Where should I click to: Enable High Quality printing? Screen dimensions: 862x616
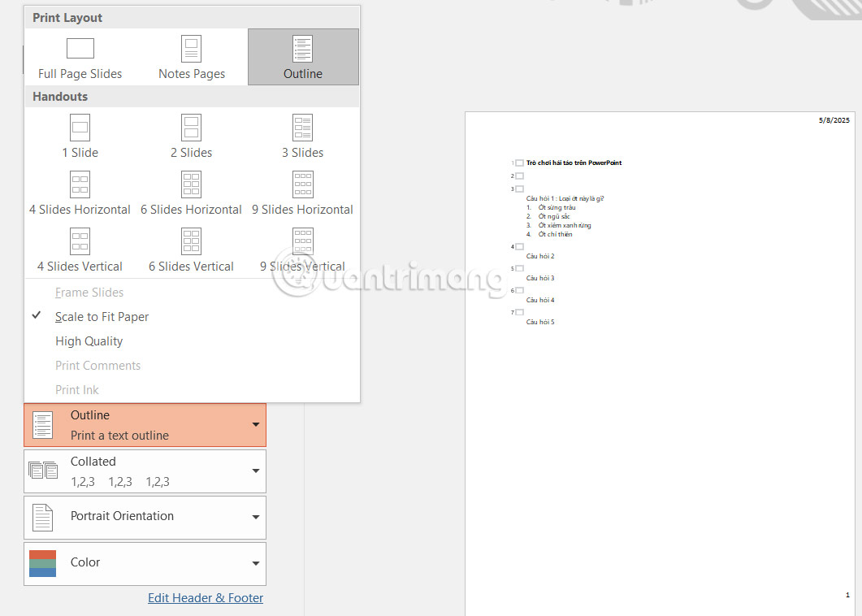pyautogui.click(x=89, y=341)
